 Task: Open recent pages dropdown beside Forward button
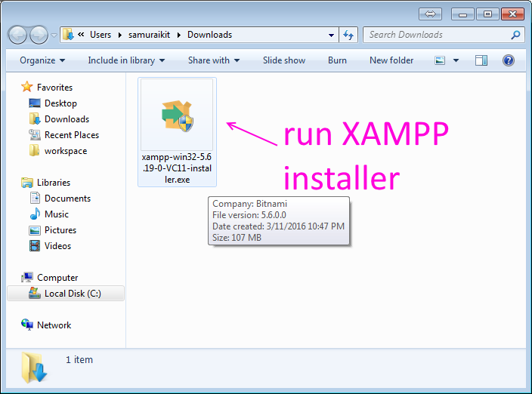point(54,35)
